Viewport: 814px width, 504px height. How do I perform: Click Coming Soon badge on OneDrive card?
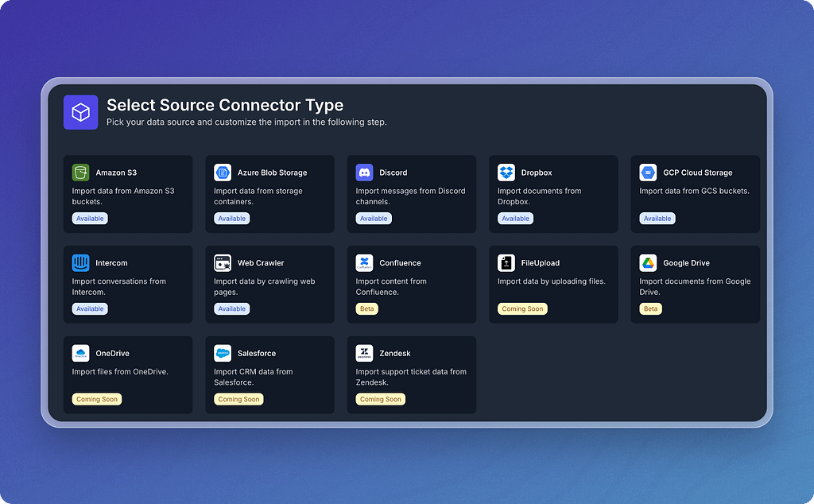point(96,399)
